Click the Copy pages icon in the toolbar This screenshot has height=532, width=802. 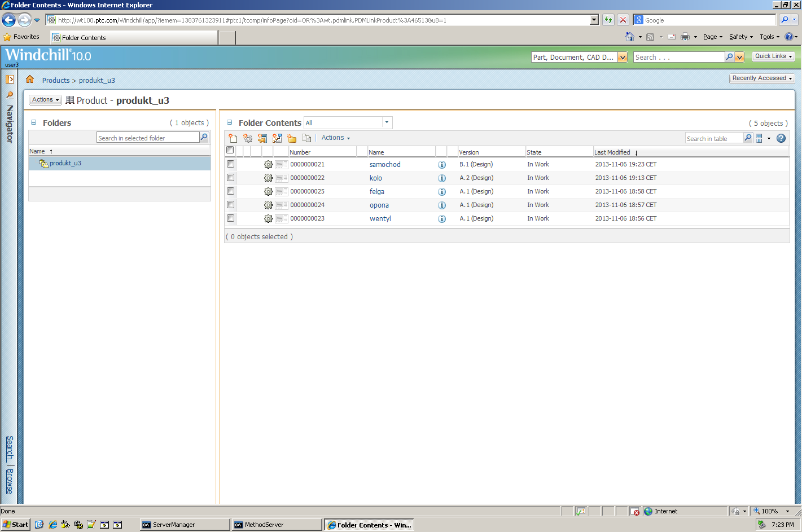306,138
